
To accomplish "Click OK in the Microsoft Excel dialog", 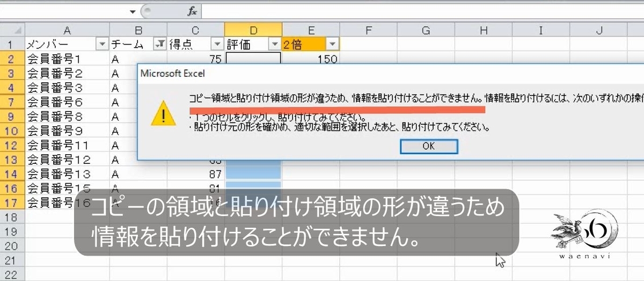I will pos(429,146).
